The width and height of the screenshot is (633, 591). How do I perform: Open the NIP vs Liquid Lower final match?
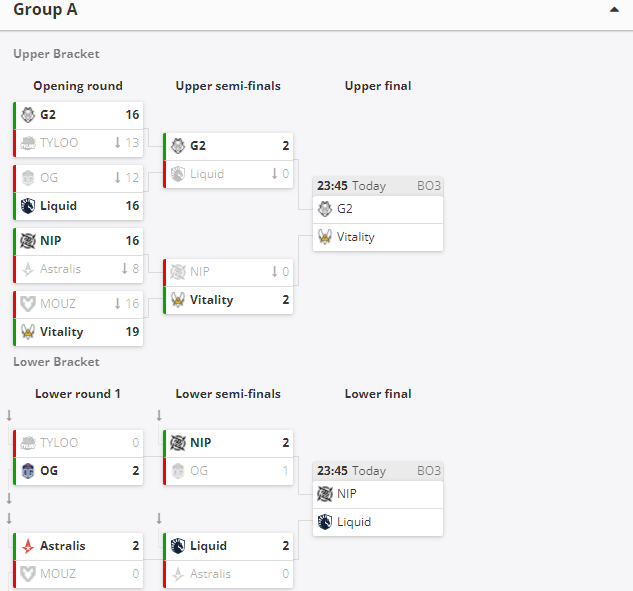click(378, 499)
